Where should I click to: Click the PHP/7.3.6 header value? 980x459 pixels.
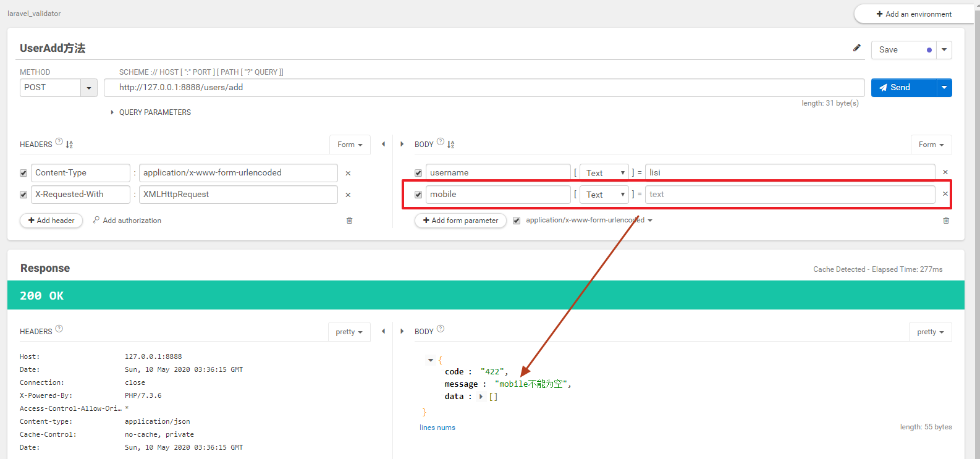click(143, 395)
